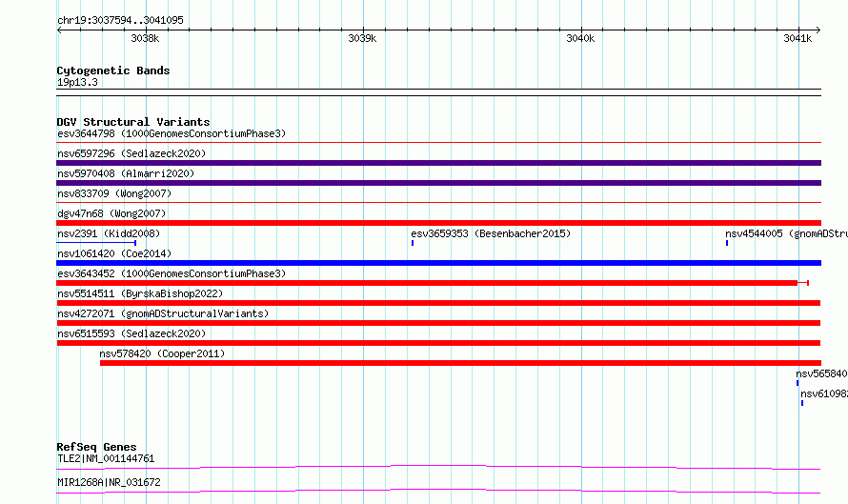Click the nsv61098 variant label
Screen dimensions: 848x504
click(x=824, y=393)
